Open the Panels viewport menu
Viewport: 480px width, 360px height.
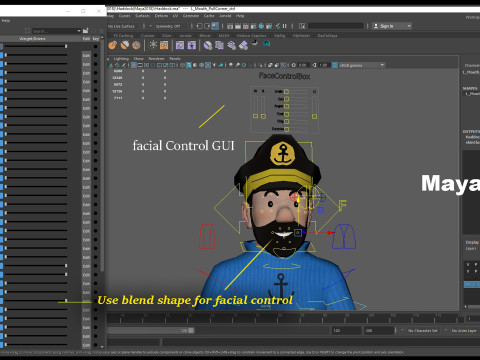coord(175,59)
